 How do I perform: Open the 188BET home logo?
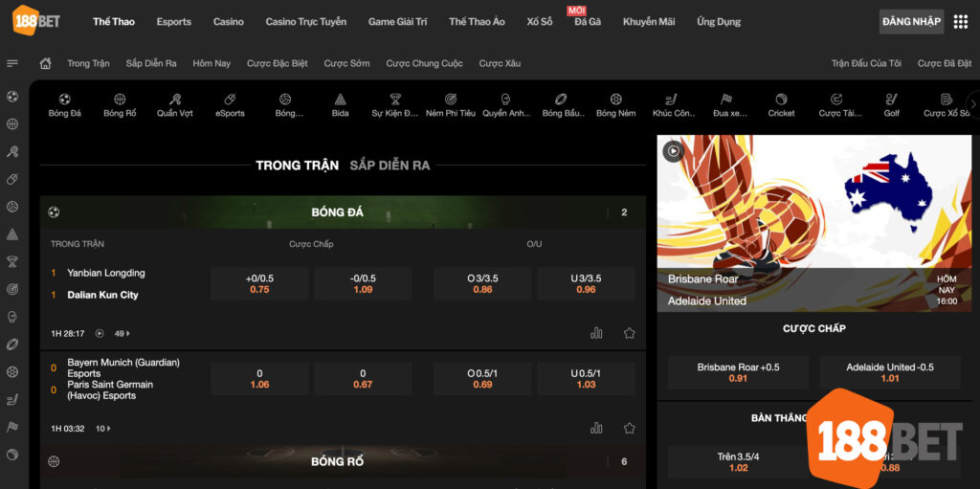(36, 21)
